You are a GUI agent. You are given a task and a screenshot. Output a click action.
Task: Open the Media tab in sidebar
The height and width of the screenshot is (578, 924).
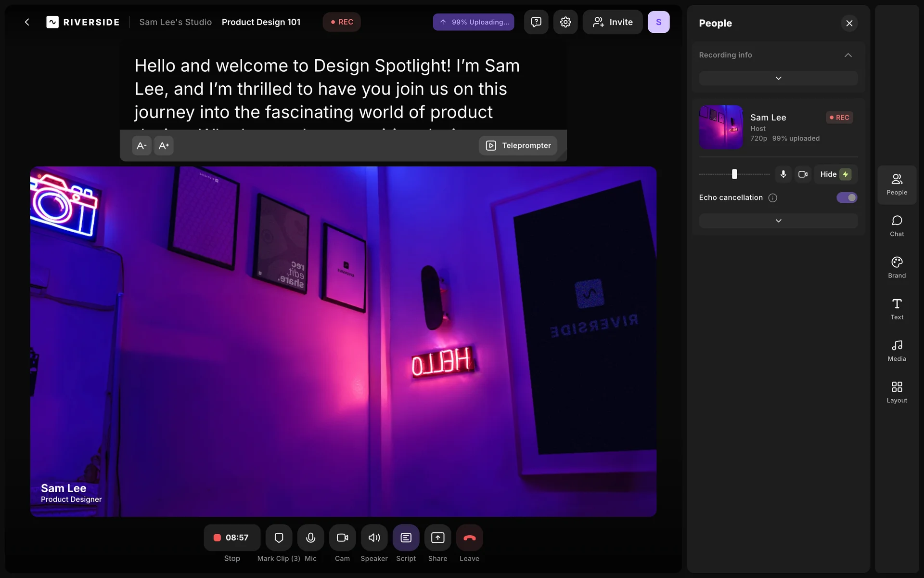897,351
